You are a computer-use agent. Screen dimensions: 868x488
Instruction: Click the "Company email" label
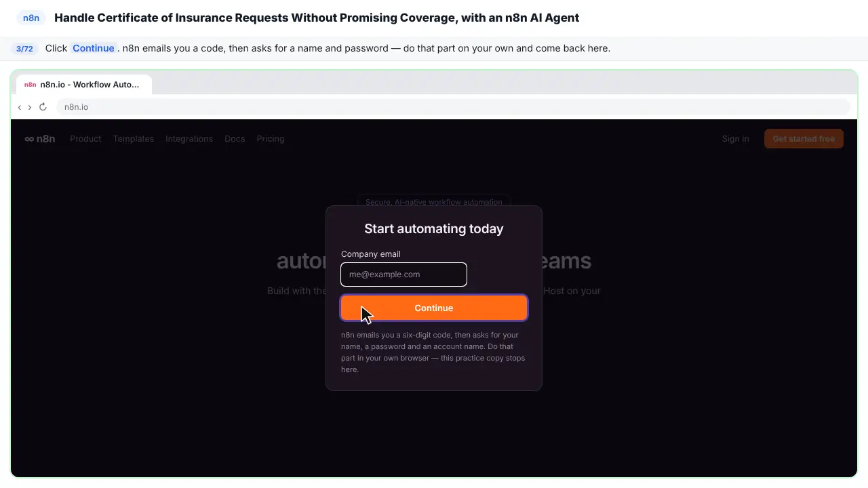371,254
